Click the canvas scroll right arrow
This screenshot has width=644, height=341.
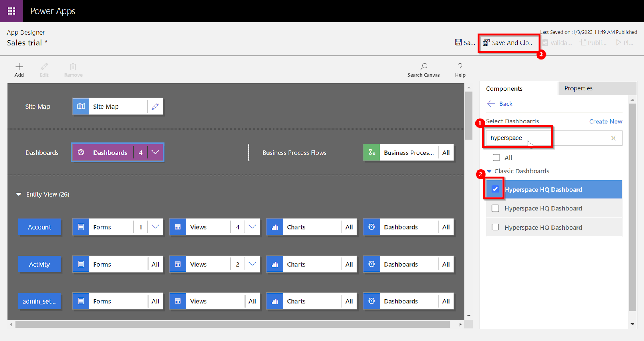[460, 324]
